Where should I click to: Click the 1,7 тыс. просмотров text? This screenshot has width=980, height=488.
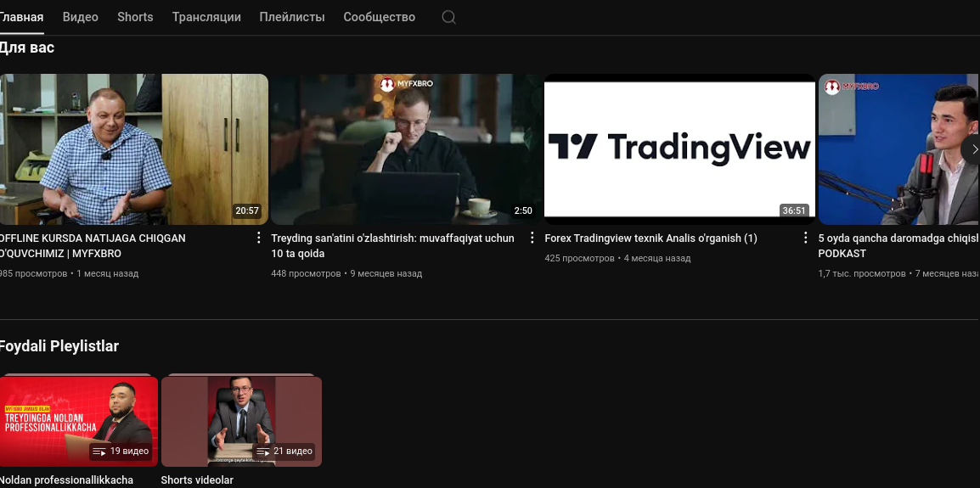[x=862, y=273]
